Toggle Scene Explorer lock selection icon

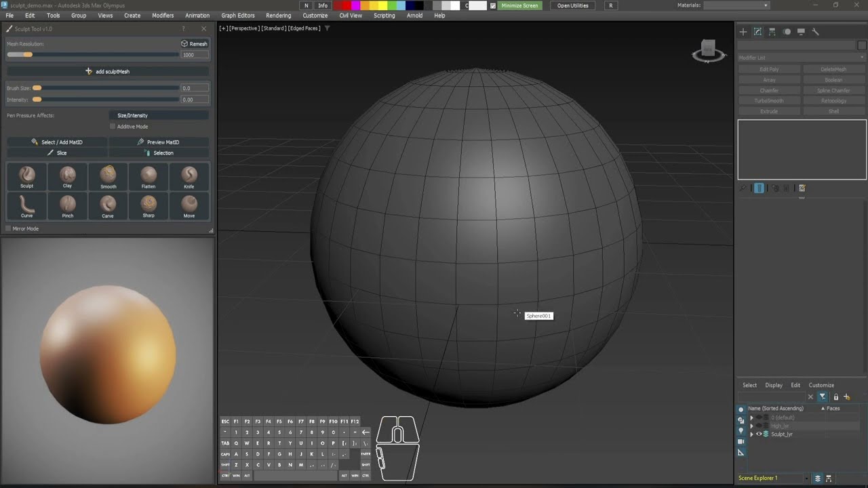pos(835,396)
